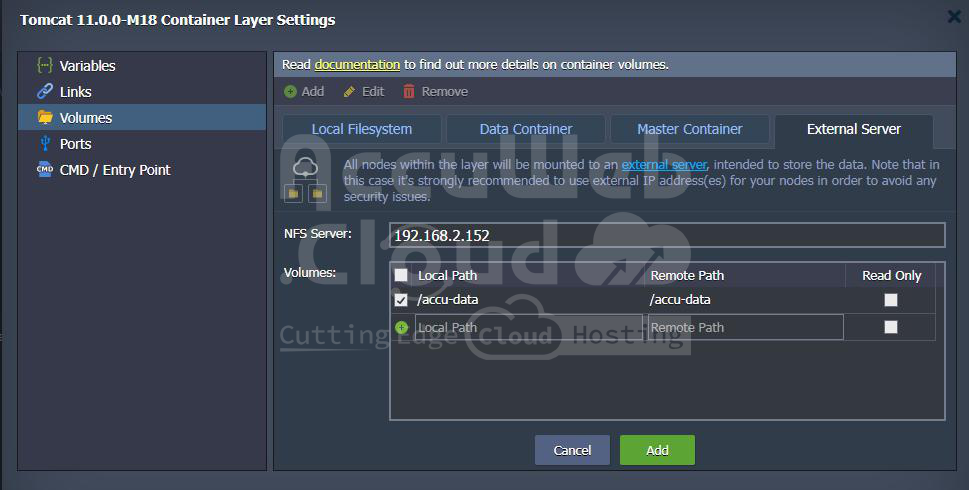Screen dimensions: 969x490
Task: Enable Read Only for /accu-data volume
Action: point(891,300)
